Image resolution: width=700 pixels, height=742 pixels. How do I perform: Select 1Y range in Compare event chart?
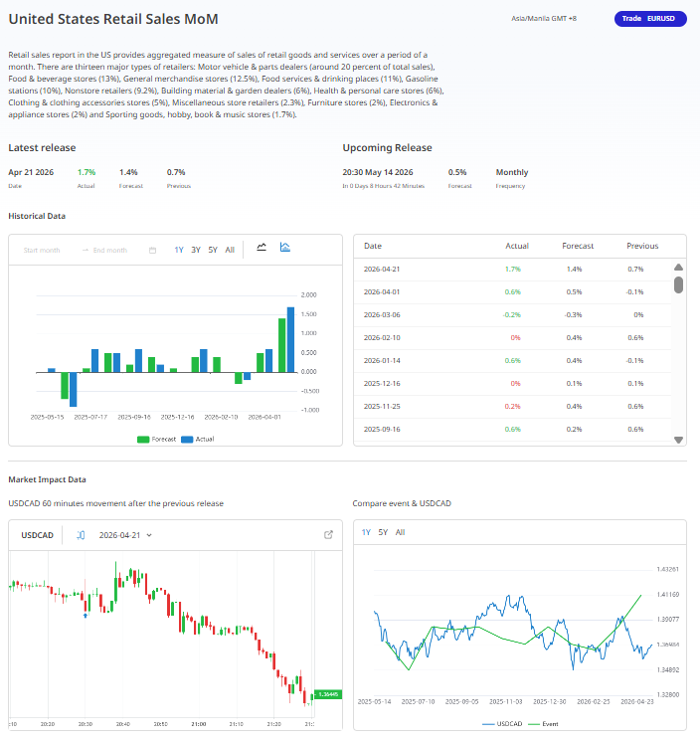[366, 532]
